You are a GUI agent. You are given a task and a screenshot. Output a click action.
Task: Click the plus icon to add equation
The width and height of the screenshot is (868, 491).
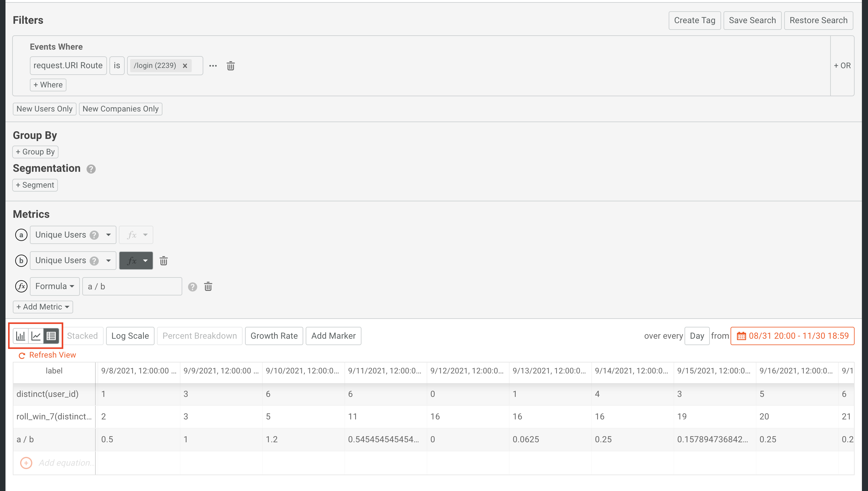point(26,463)
